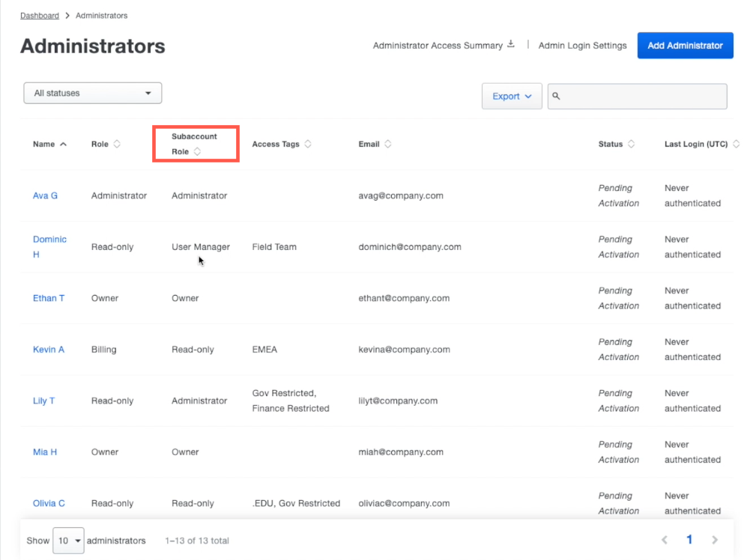
Task: Open Ava G's administrator profile
Action: point(45,195)
